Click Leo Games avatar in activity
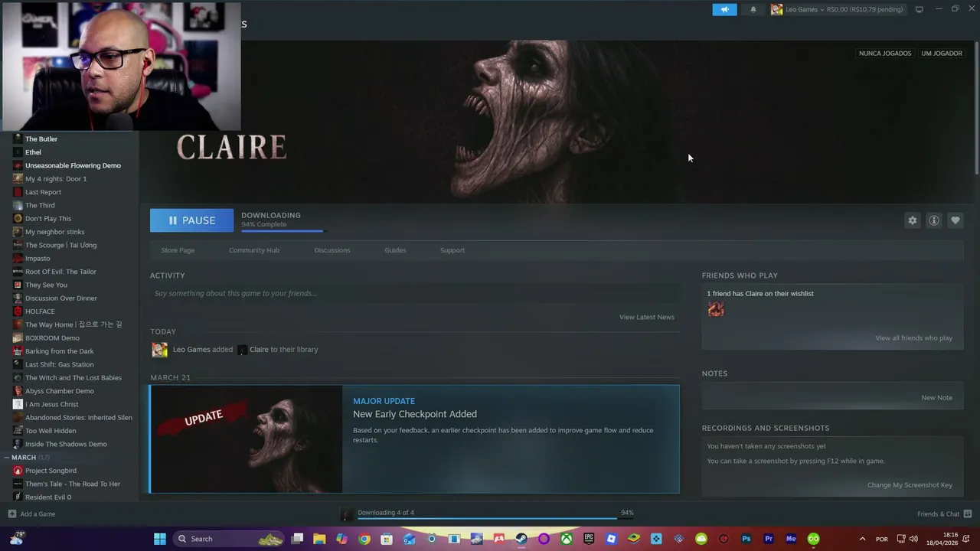 pos(159,350)
